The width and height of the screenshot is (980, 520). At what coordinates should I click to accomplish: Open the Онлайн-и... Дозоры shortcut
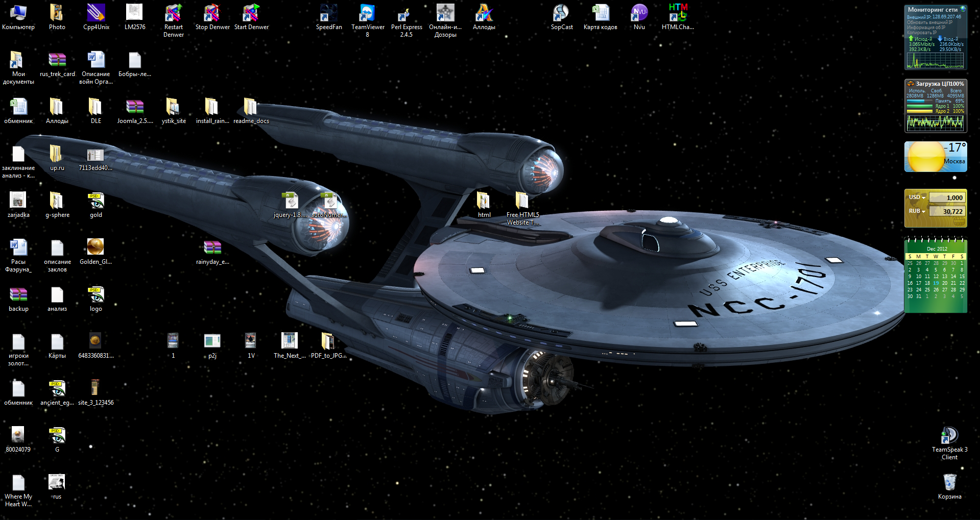445,20
